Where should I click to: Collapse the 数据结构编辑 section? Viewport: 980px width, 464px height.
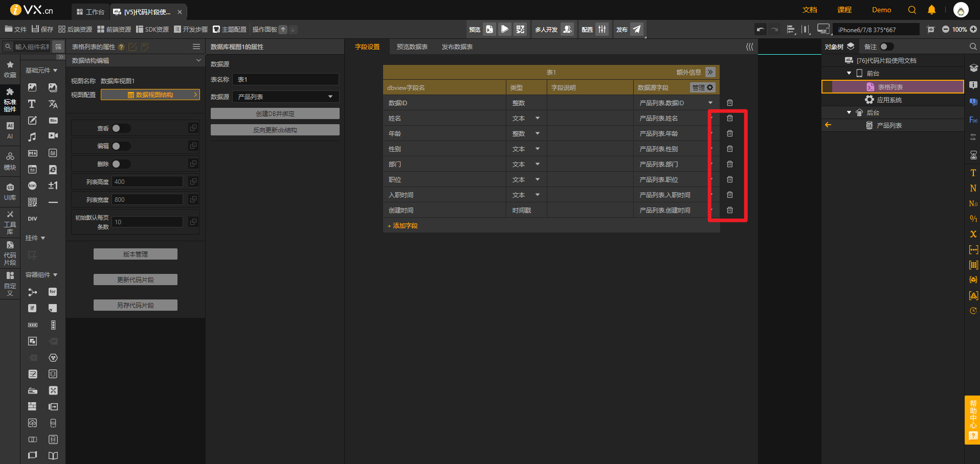198,60
